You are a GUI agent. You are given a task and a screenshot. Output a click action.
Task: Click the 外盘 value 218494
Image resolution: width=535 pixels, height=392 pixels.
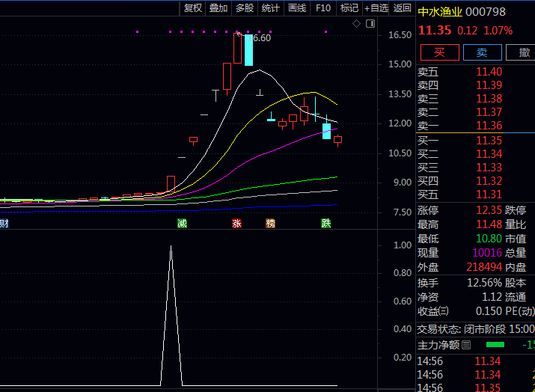click(484, 267)
